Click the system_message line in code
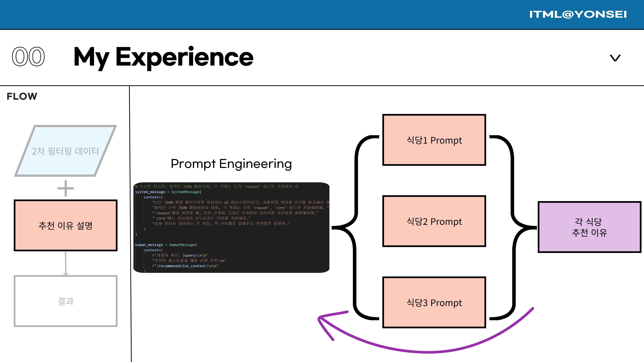Image resolution: width=644 pixels, height=362 pixels. coord(168,192)
